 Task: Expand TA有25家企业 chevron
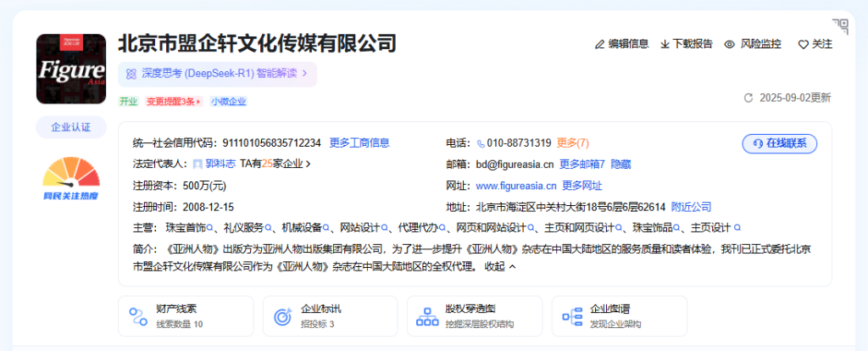[x=309, y=164]
